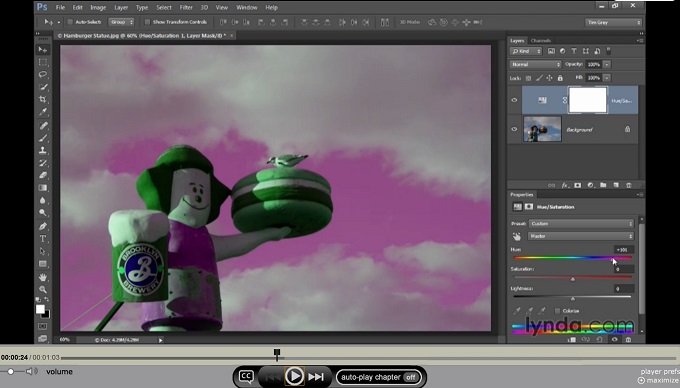Viewport: 680px width, 388px height.
Task: Select the Pen tool
Action: point(42,226)
